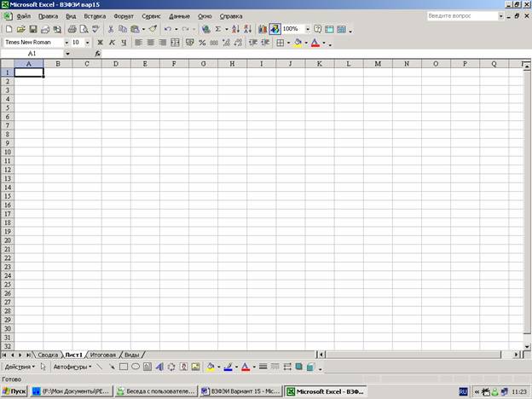
Task: Save the workbook using the floppy disk icon
Action: [33, 29]
